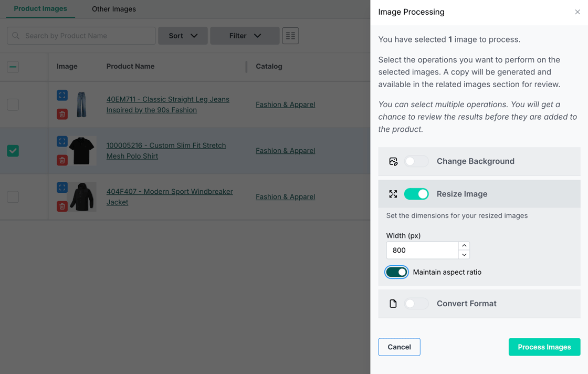Close the Image Processing panel
588x374 pixels.
pyautogui.click(x=577, y=12)
